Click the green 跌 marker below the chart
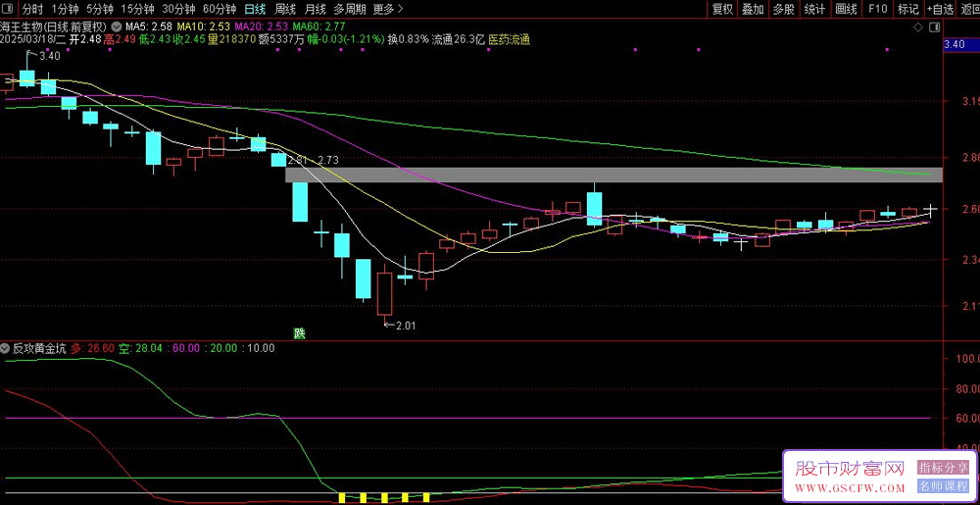 (300, 333)
